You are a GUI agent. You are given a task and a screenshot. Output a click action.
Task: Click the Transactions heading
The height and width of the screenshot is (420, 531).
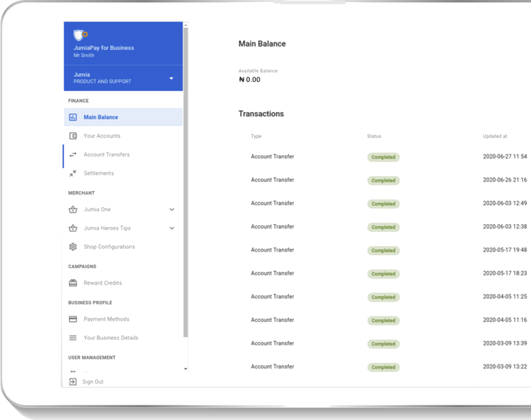(x=261, y=113)
